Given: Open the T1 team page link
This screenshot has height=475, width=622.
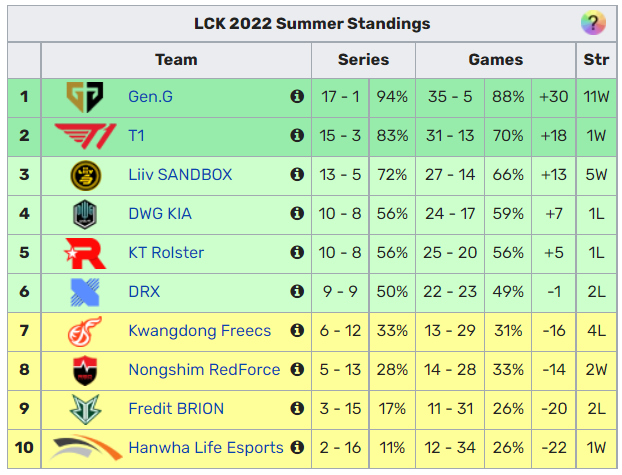Looking at the screenshot, I should coord(136,135).
